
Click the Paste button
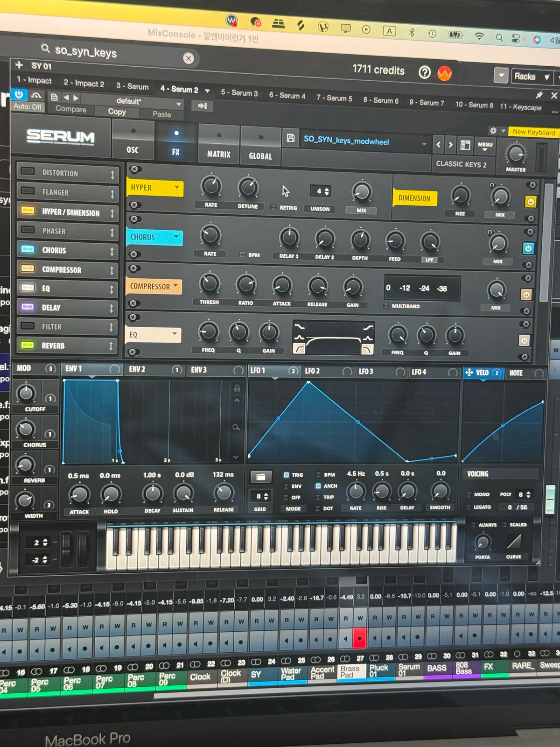(161, 114)
